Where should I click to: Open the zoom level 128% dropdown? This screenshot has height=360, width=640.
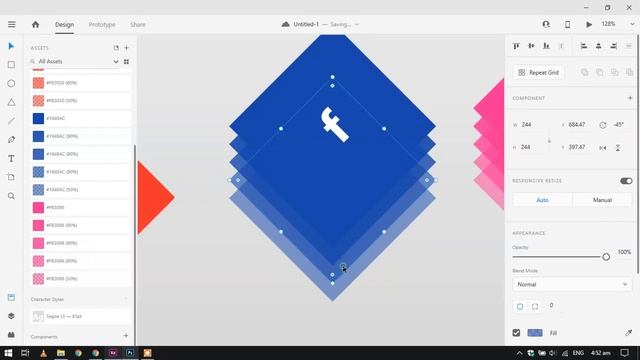point(632,24)
